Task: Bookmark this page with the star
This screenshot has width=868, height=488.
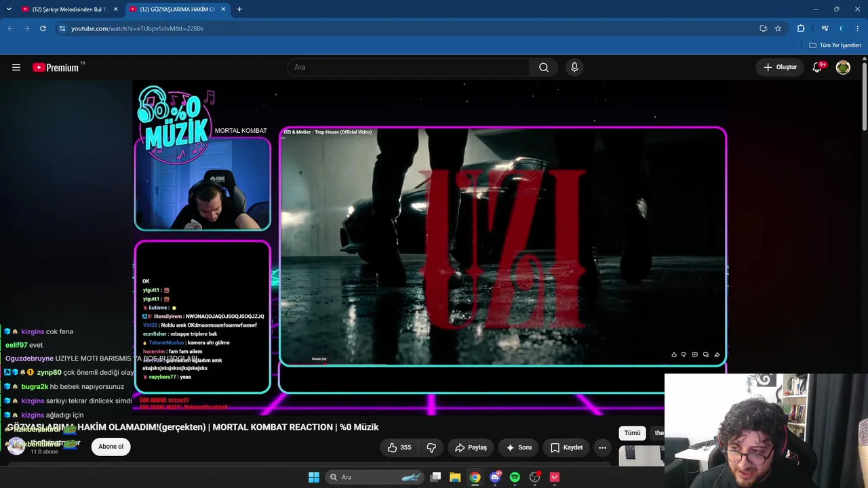Action: coord(778,28)
